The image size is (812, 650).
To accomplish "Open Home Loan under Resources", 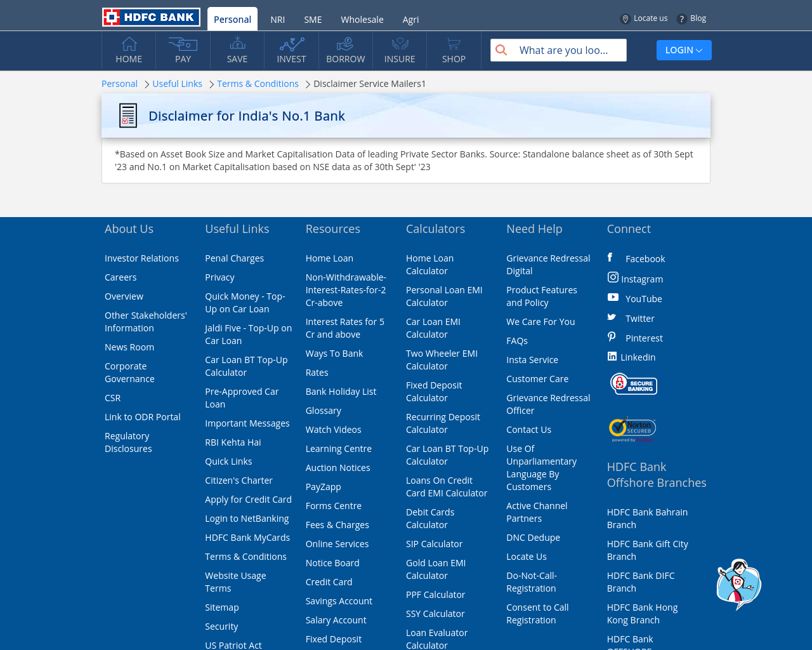I will pos(329,258).
